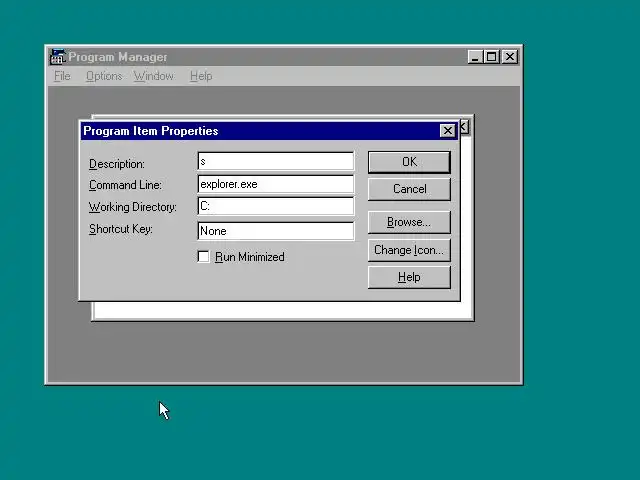The height and width of the screenshot is (480, 640).
Task: Click the Shortcut Key: label
Action: [x=121, y=229]
